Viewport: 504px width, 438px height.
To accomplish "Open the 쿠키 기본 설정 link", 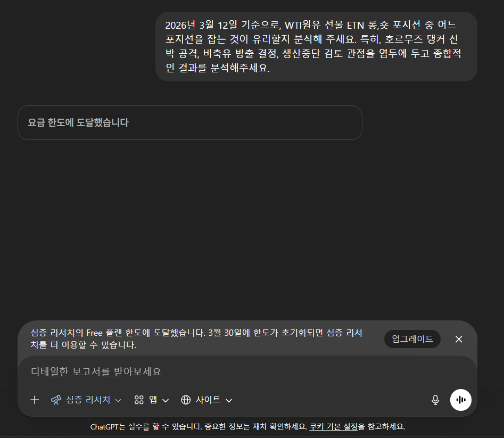I will 333,427.
